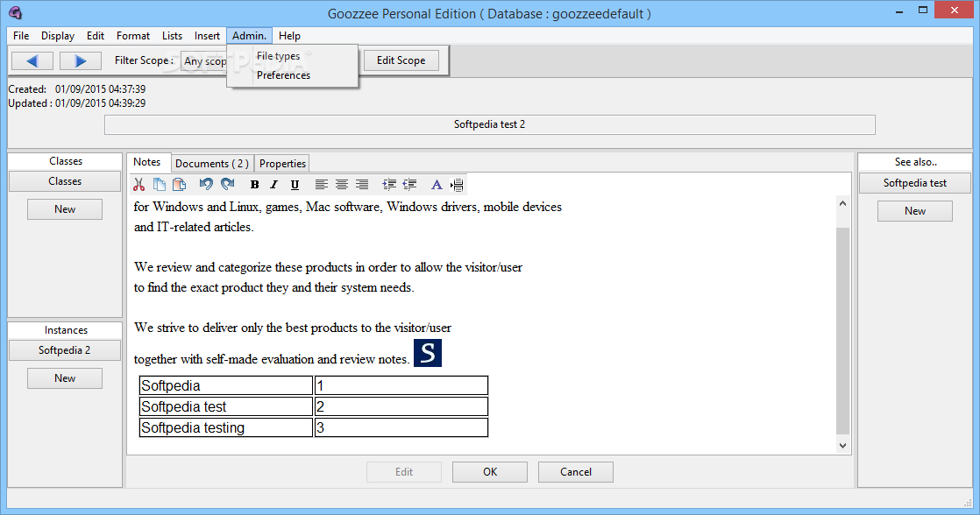Open the Filter Scope dropdown
The width and height of the screenshot is (980, 515).
[204, 61]
